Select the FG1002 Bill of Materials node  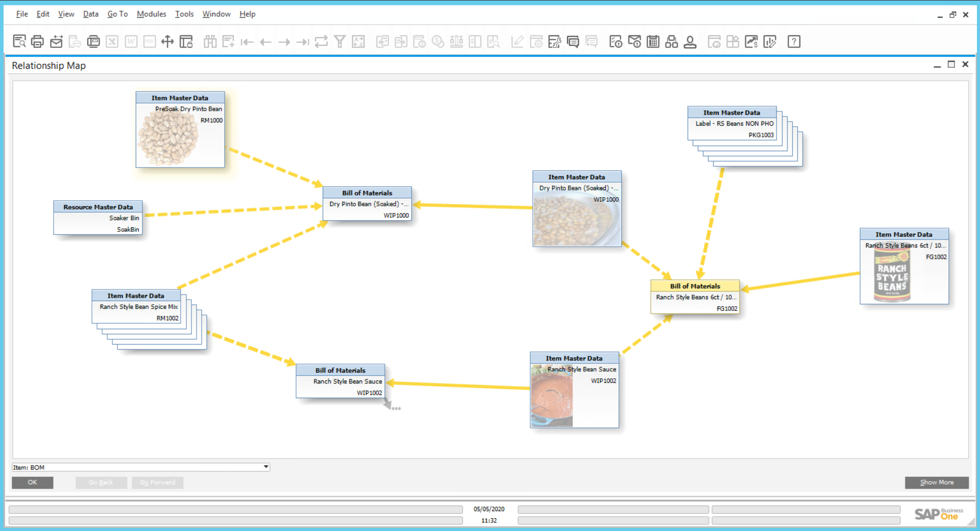click(x=695, y=297)
